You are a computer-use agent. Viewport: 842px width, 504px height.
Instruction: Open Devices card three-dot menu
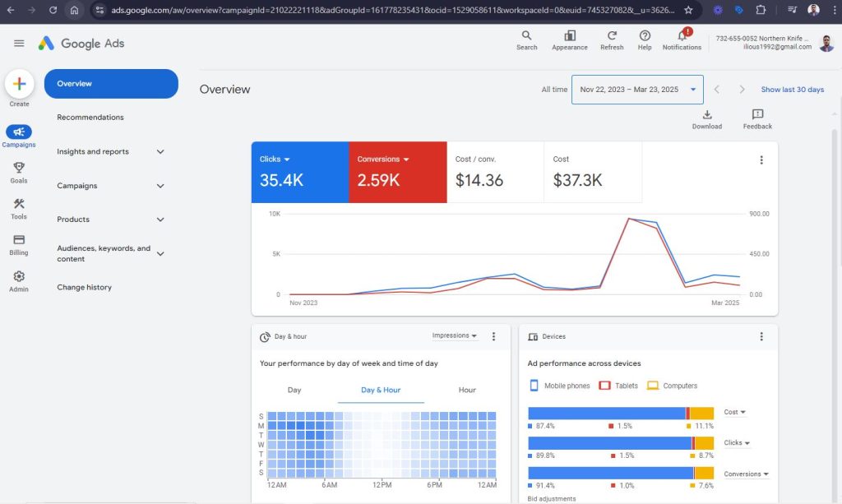761,336
